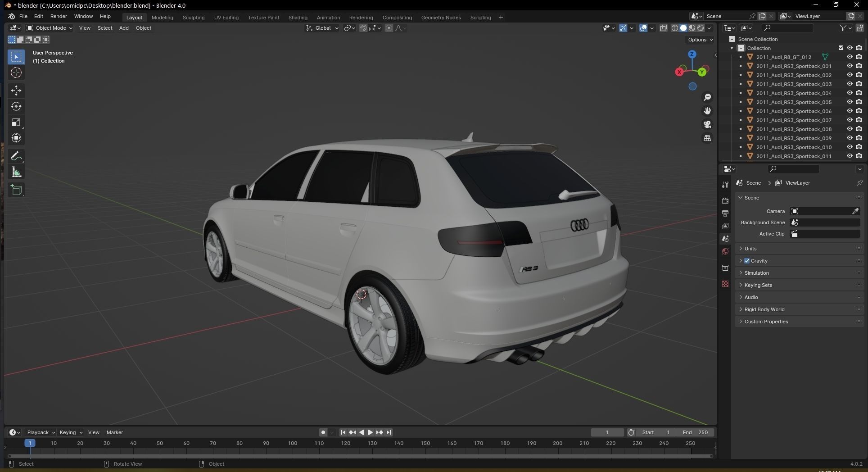Open the Scene properties tab icon
This screenshot has height=472, width=868.
coord(725,238)
